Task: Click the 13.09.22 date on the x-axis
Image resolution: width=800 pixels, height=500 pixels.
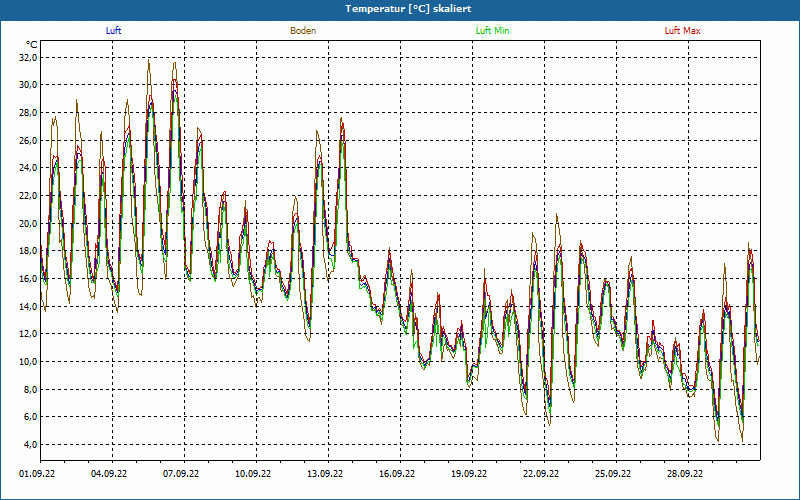Action: tap(325, 475)
